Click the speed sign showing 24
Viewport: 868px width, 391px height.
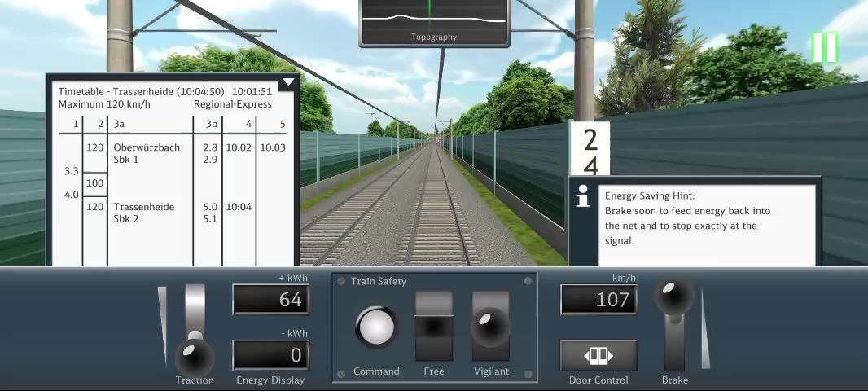(590, 151)
